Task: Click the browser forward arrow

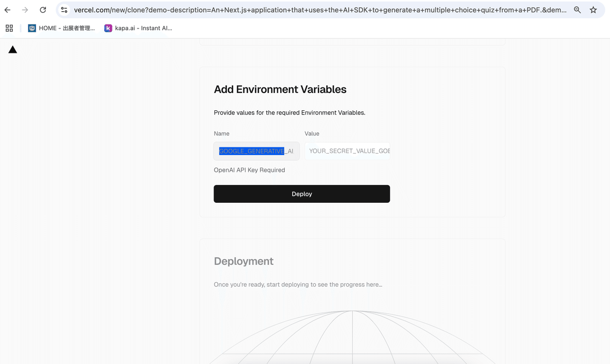Action: [x=25, y=10]
